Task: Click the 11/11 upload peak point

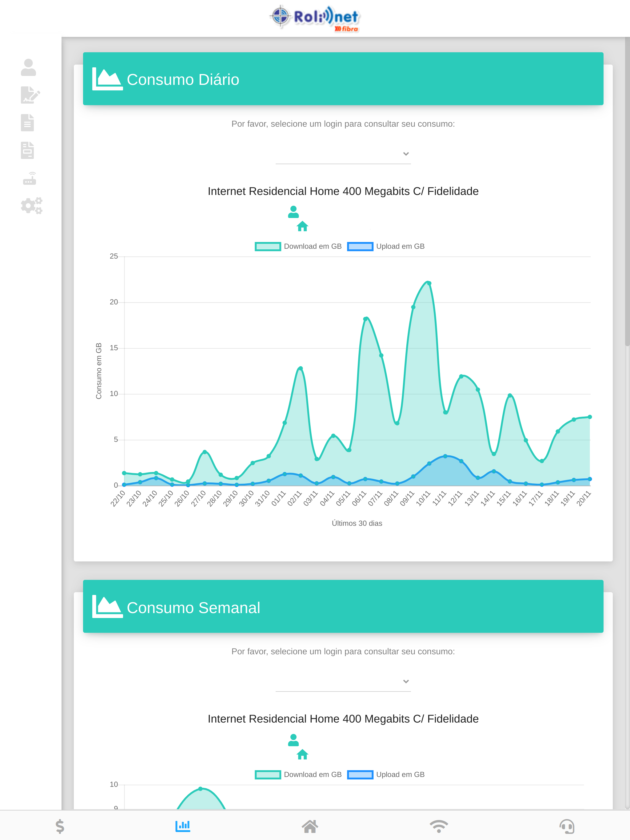Action: pyautogui.click(x=445, y=456)
